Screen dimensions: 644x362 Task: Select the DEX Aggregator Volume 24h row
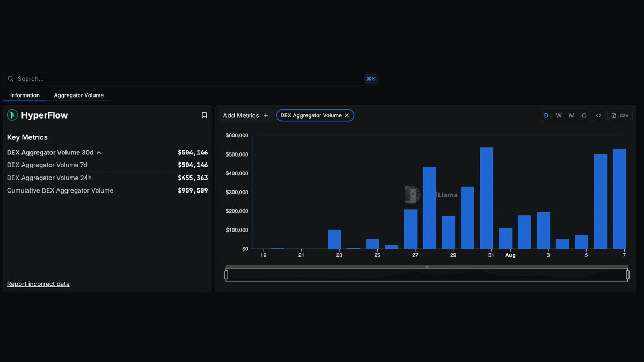(x=107, y=178)
